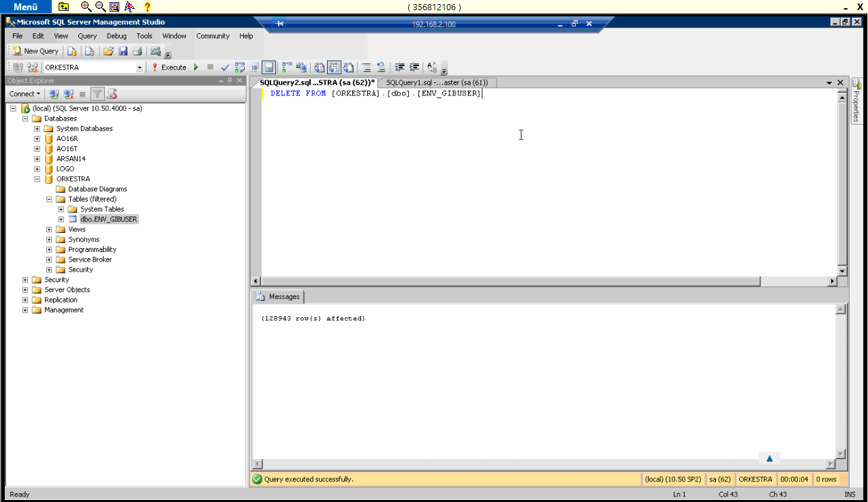The image size is (868, 502).
Task: Click the Filter icon in Object Explorer
Action: pos(97,94)
